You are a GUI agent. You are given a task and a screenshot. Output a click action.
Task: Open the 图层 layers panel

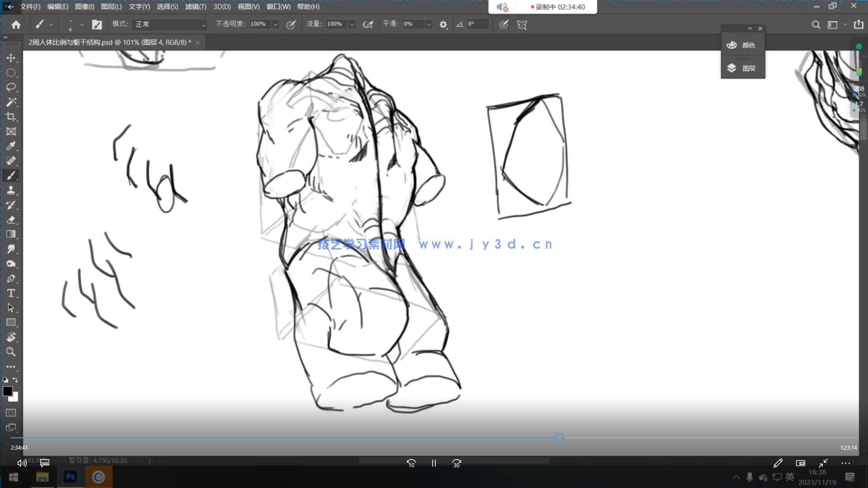[x=743, y=68]
